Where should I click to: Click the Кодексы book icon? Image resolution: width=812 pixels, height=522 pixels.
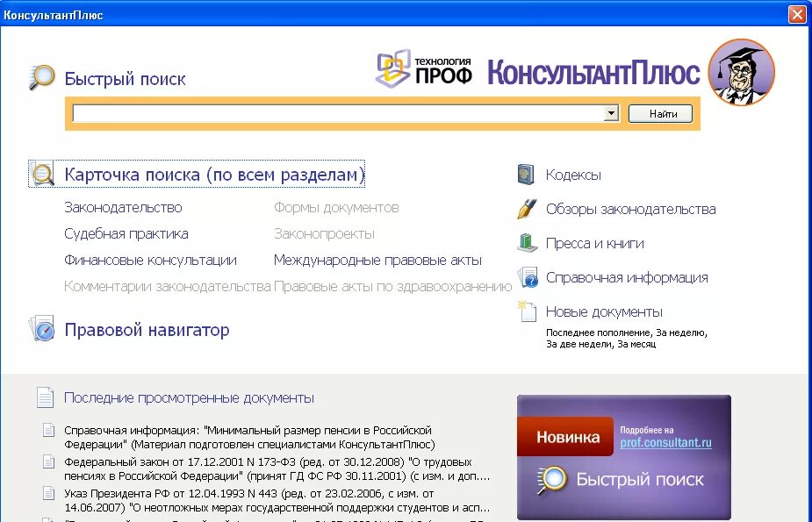tap(526, 175)
